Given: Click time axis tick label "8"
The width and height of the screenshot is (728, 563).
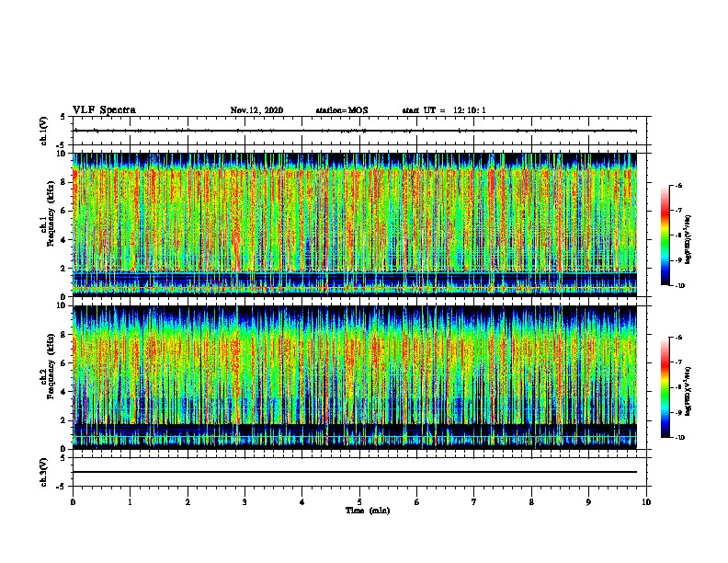Looking at the screenshot, I should tap(531, 502).
